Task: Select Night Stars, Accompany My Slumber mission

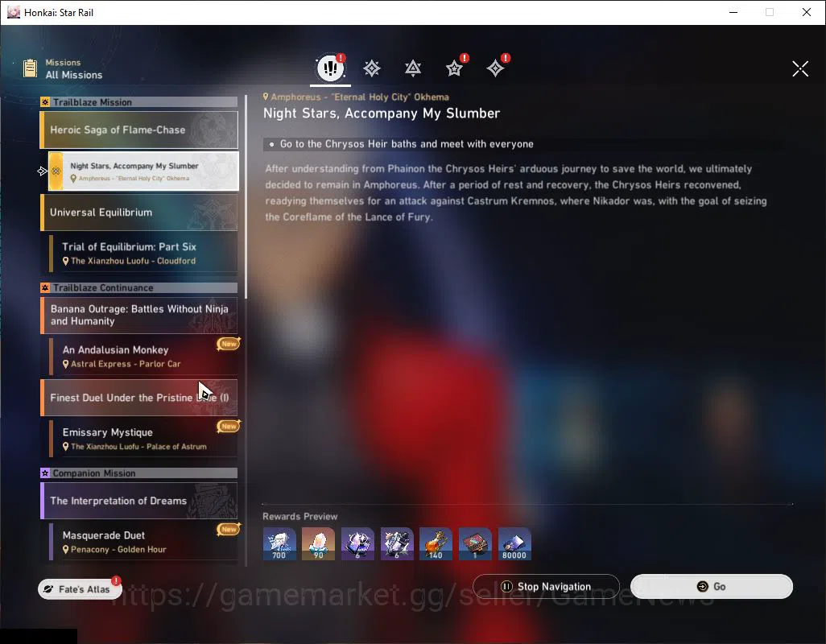Action: [143, 171]
